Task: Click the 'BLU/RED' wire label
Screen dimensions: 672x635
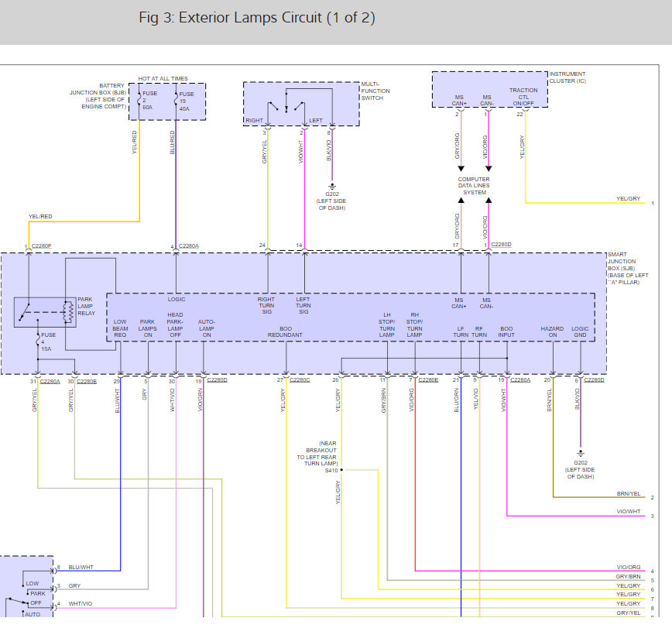Action: click(173, 142)
